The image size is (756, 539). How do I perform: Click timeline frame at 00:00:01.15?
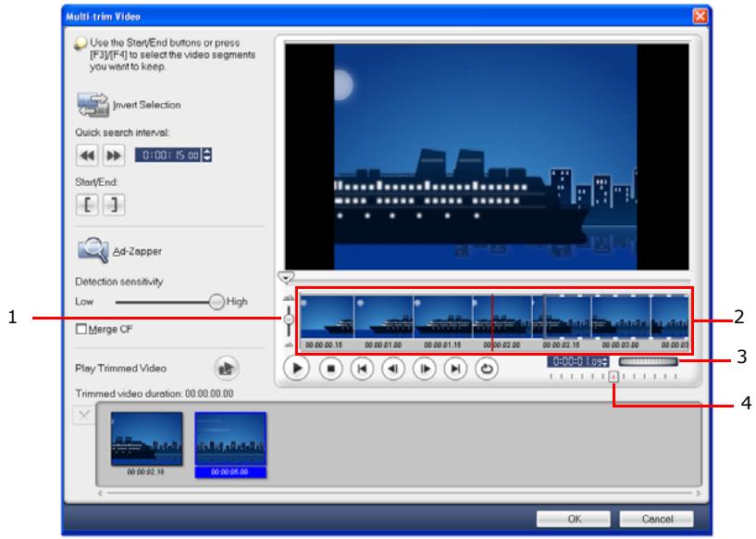(443, 317)
